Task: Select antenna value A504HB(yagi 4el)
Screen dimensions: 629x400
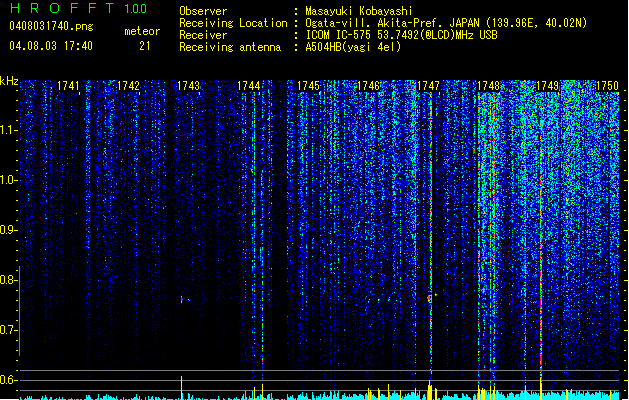Action: click(353, 47)
